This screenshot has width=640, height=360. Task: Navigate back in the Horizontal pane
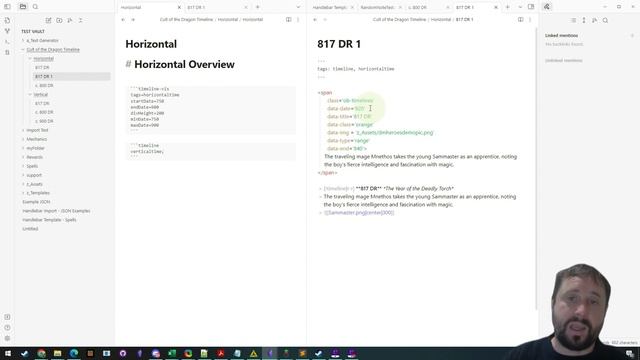coord(123,20)
